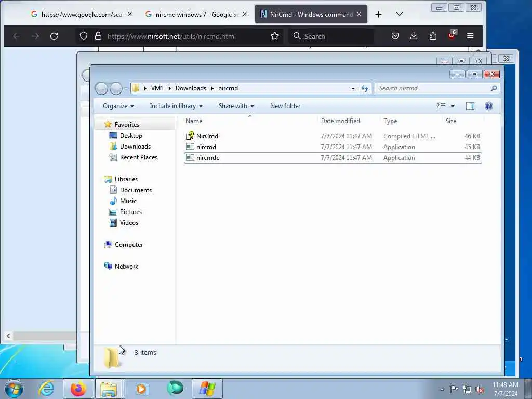Switch to Firefox in the taskbar

[x=78, y=389]
